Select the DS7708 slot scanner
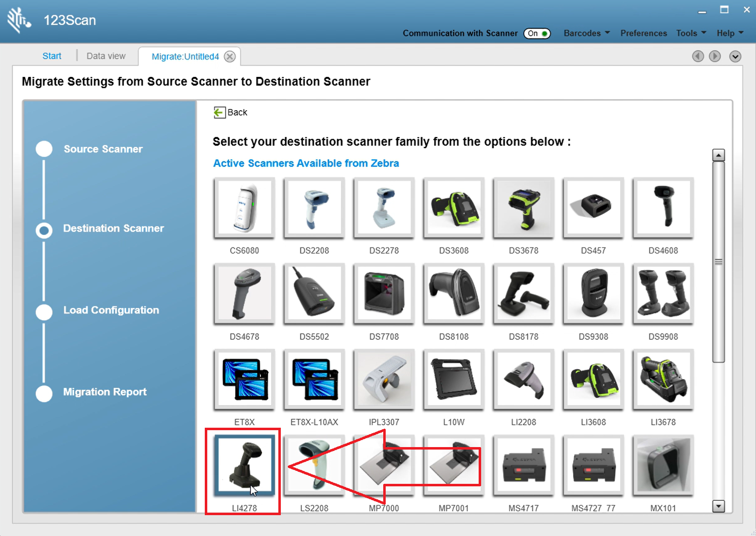Viewport: 756px width, 536px height. (x=384, y=294)
